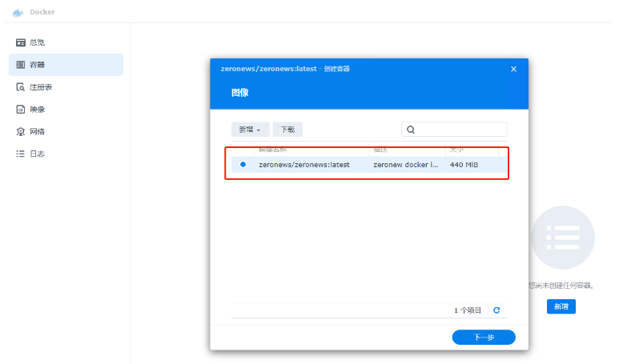Open the 总览 overview section
Viewport: 619px width, 364px height.
pos(66,42)
